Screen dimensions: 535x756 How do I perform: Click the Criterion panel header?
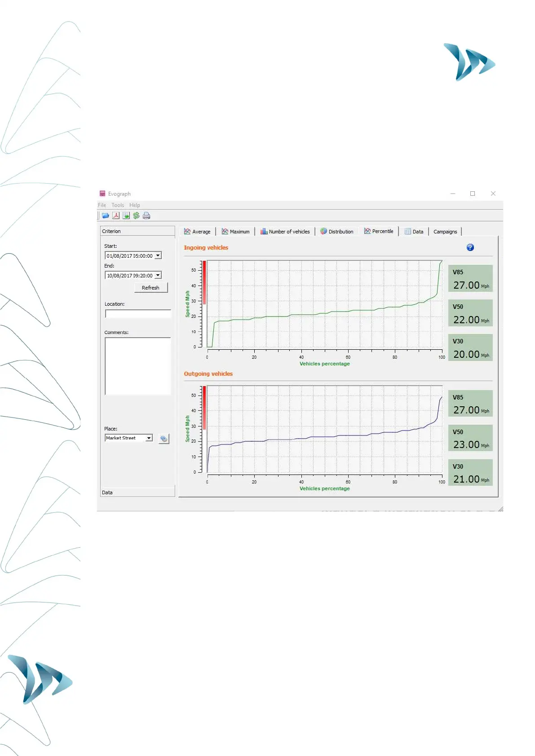[137, 231]
